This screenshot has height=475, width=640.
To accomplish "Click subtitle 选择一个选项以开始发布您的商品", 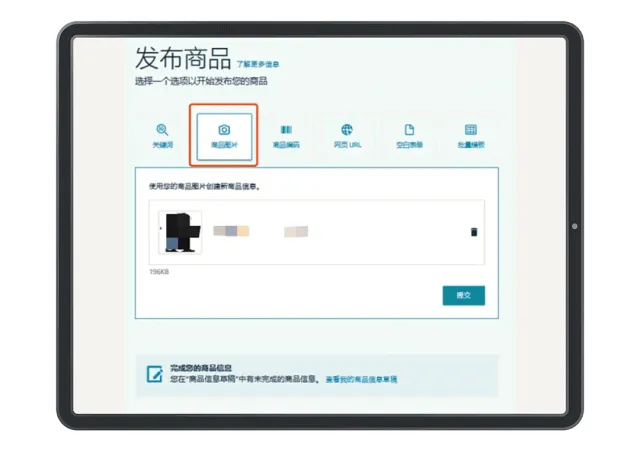I will click(201, 81).
